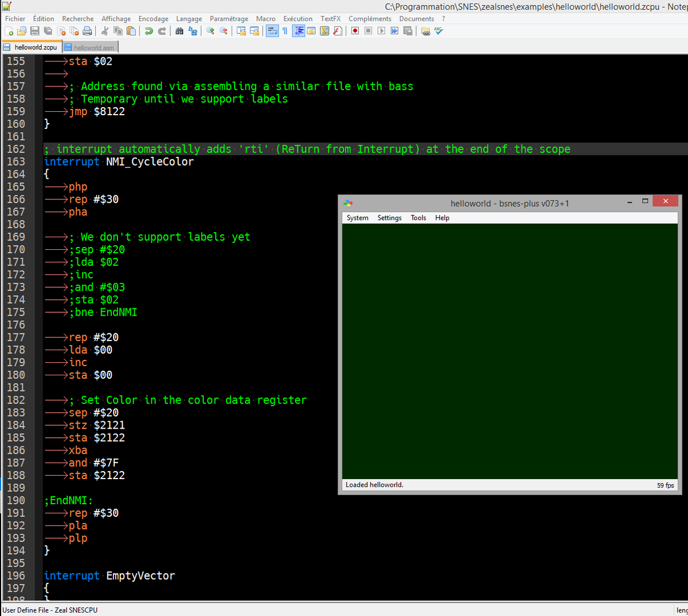Click the '59 fps' status indicator

pos(666,485)
